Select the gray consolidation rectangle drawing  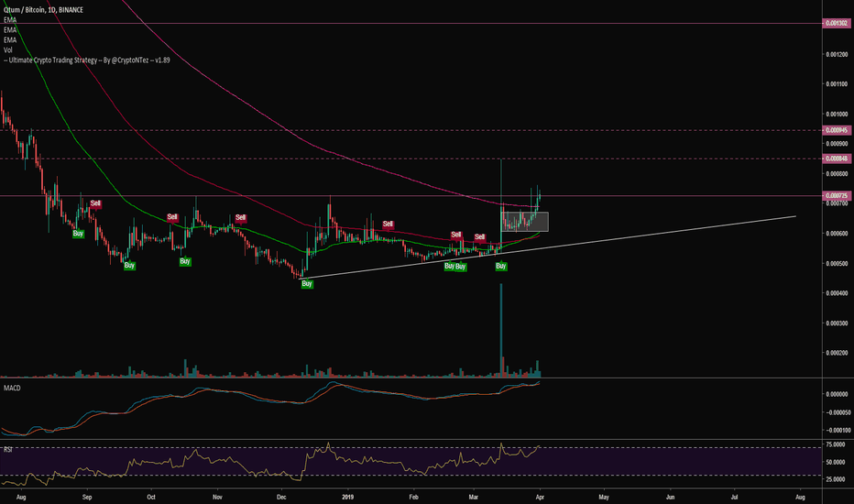[x=525, y=222]
